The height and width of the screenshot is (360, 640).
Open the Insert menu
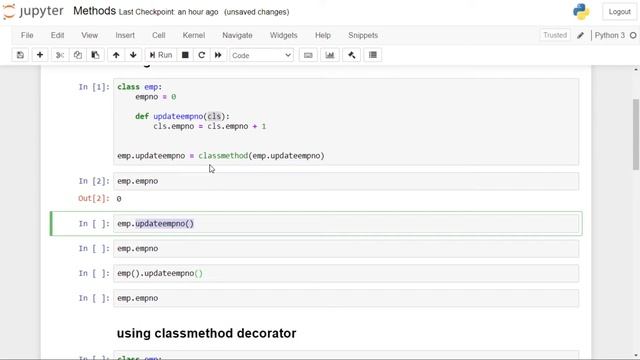[125, 36]
